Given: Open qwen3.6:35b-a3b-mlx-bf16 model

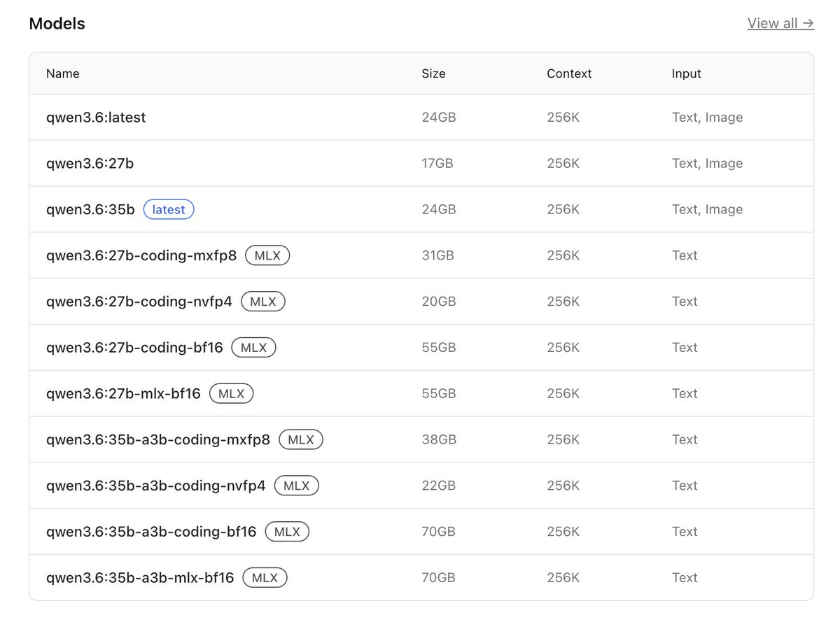Looking at the screenshot, I should pyautogui.click(x=140, y=578).
